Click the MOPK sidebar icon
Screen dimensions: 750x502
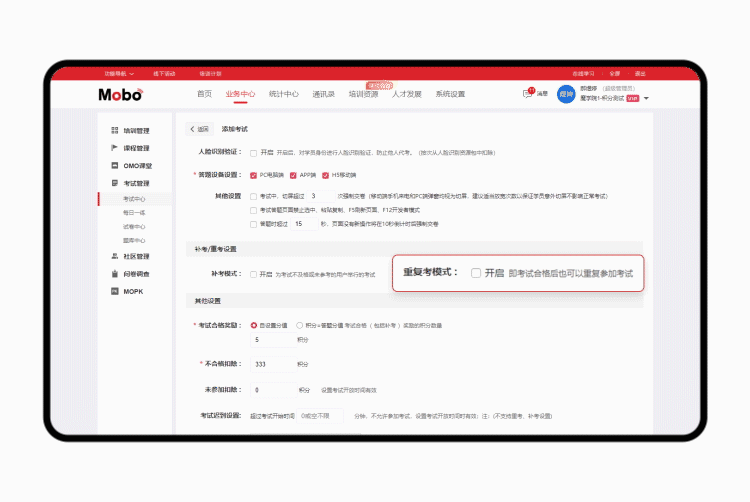point(115,291)
